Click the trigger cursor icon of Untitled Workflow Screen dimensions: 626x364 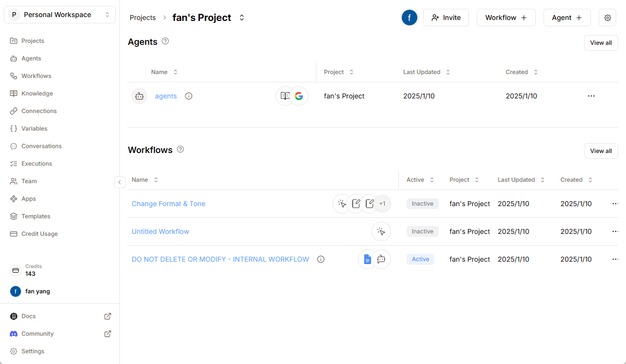[x=381, y=231]
